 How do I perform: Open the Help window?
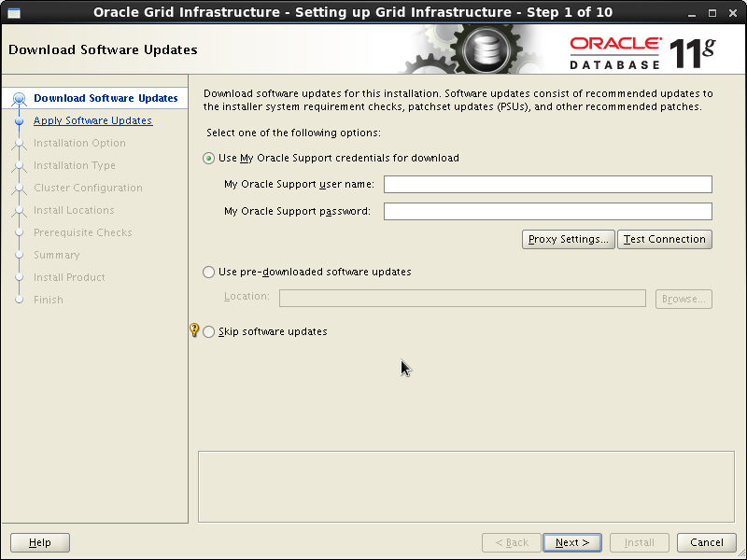click(x=40, y=542)
